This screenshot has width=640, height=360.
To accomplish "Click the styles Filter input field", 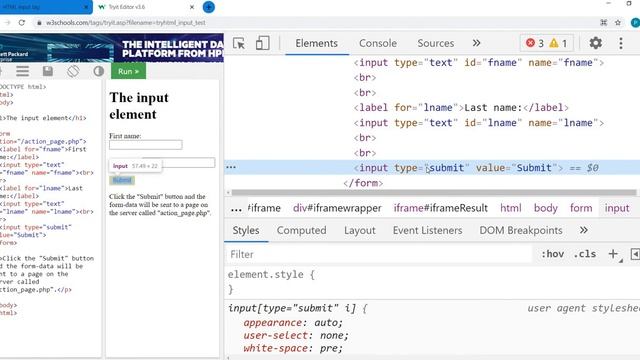I will tap(380, 254).
